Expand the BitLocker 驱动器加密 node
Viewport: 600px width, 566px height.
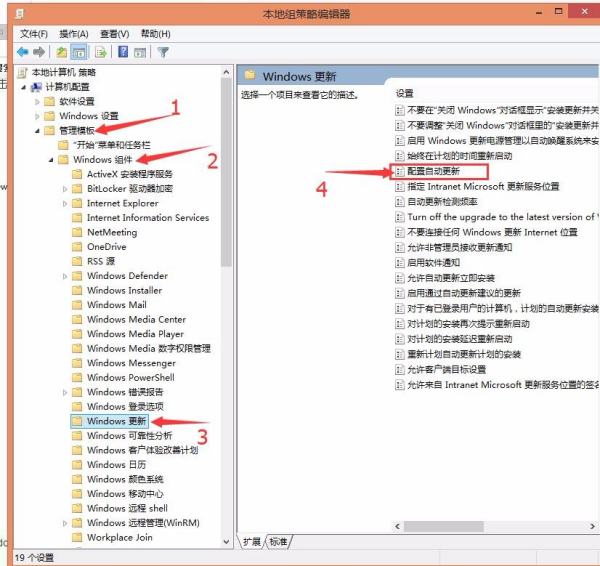pos(65,189)
